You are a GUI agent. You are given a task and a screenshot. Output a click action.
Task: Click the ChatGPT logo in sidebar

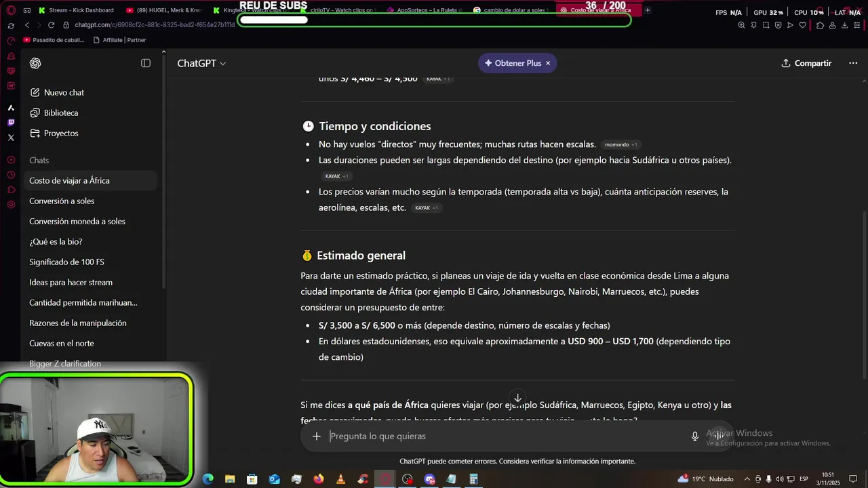(35, 63)
